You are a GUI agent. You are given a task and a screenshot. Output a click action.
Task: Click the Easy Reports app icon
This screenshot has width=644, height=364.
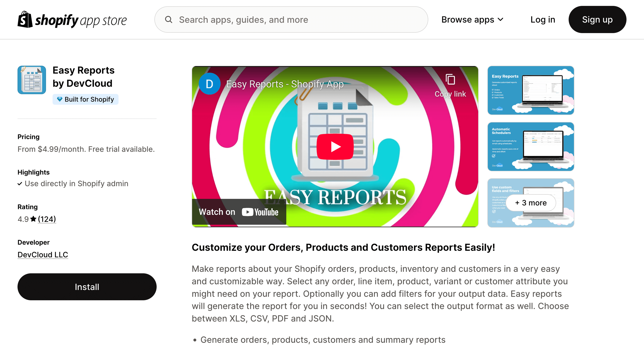click(32, 80)
